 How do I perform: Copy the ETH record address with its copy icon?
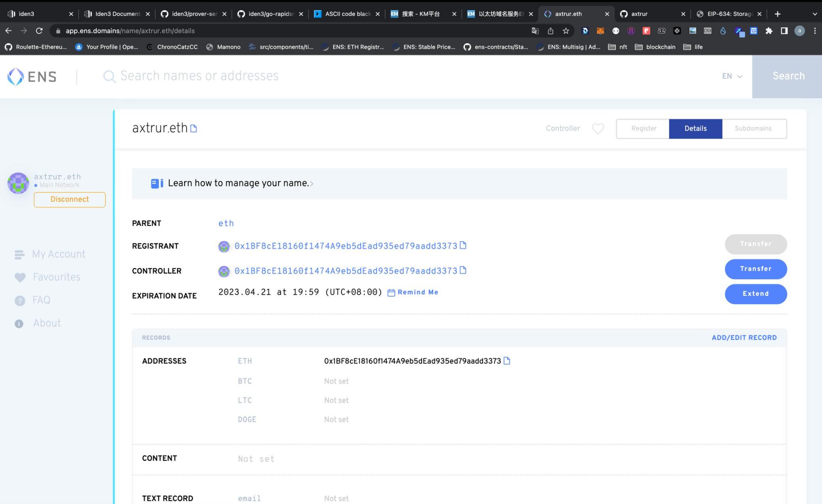[x=507, y=361]
